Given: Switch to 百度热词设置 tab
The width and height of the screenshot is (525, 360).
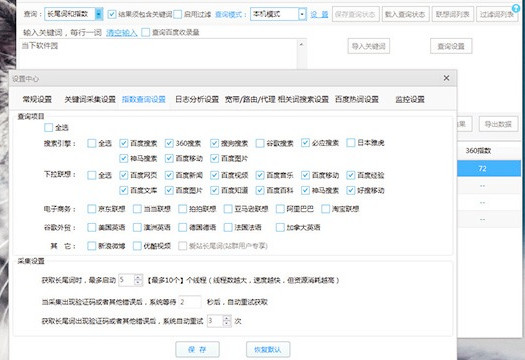Looking at the screenshot, I should tap(357, 99).
